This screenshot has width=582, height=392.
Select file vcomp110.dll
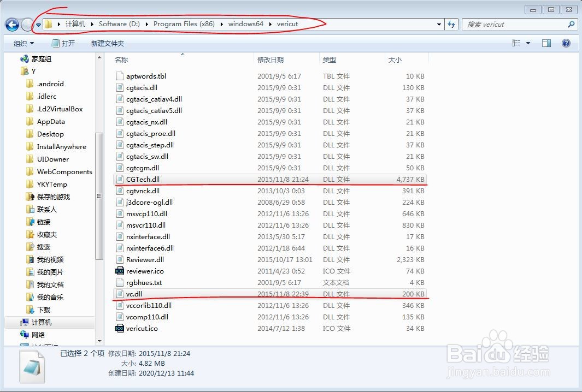coord(147,317)
